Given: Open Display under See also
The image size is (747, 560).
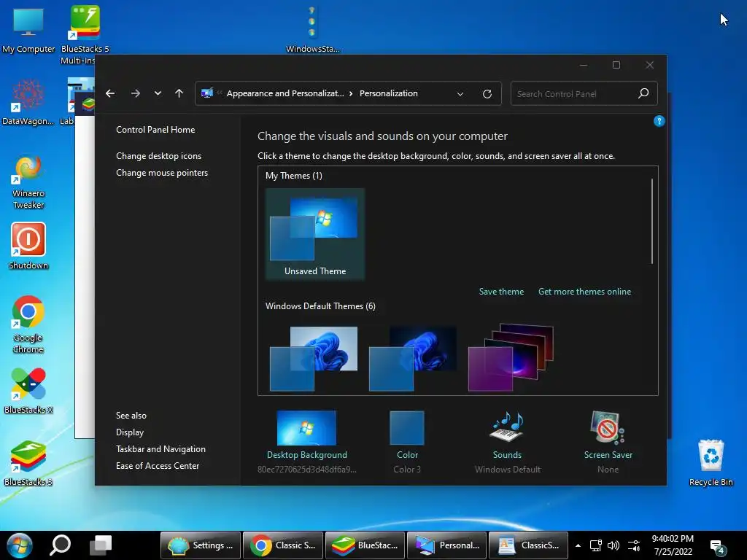Looking at the screenshot, I should click(x=130, y=432).
